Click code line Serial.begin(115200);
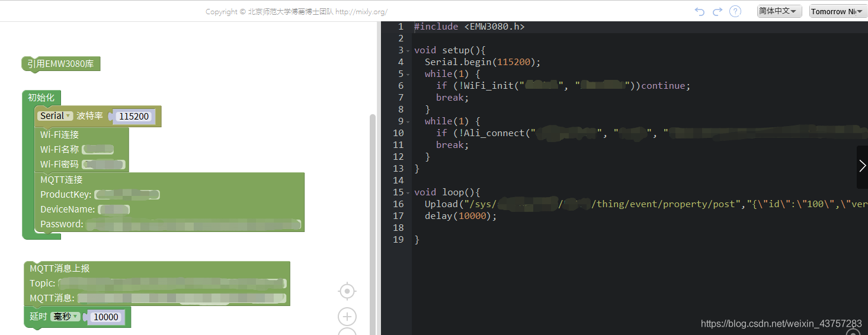The height and width of the screenshot is (335, 868). point(483,62)
